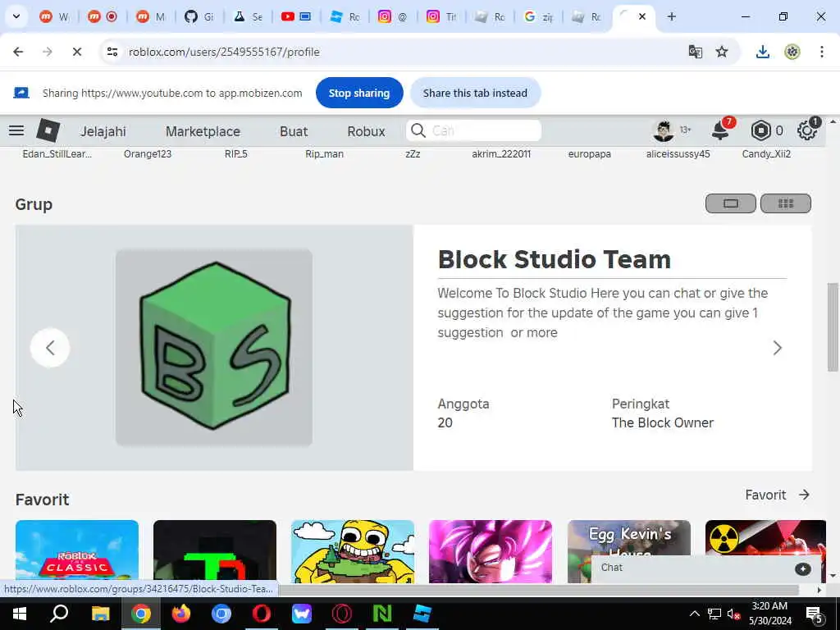The width and height of the screenshot is (840, 630).
Task: Open a new browser tab
Action: tap(671, 16)
